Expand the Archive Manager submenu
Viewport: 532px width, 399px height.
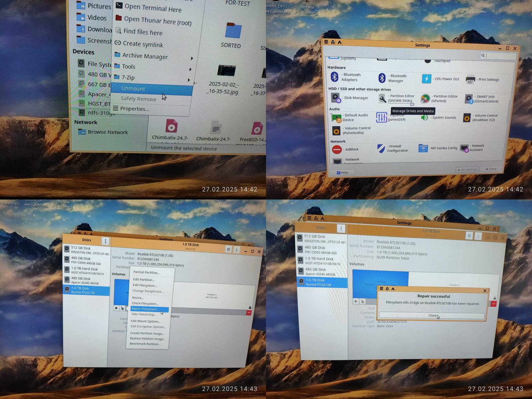pyautogui.click(x=153, y=57)
